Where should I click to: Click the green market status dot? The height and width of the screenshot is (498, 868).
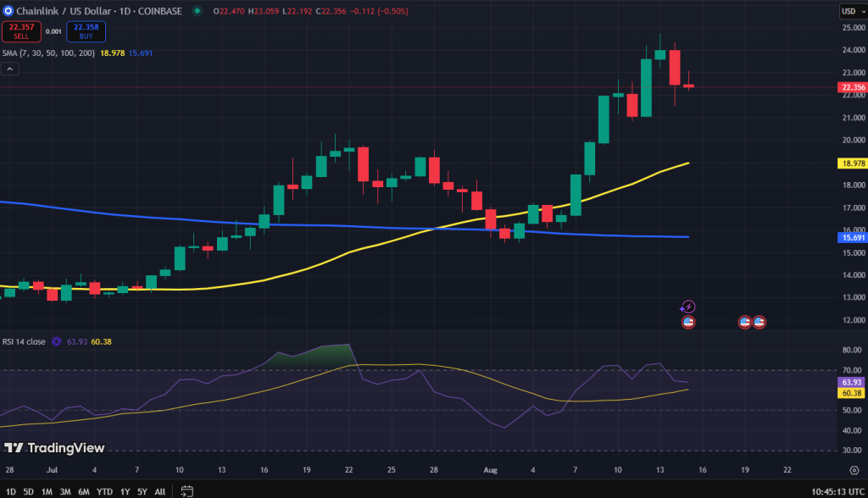[x=197, y=11]
